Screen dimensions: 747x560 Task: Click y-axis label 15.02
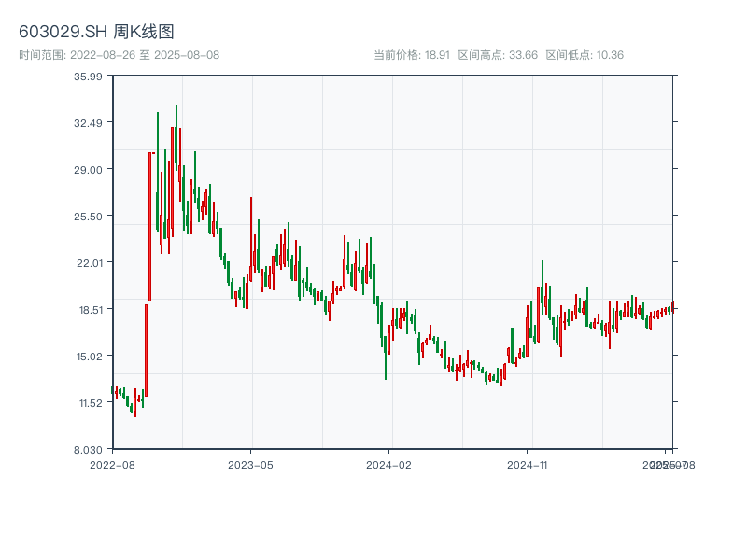click(x=90, y=357)
